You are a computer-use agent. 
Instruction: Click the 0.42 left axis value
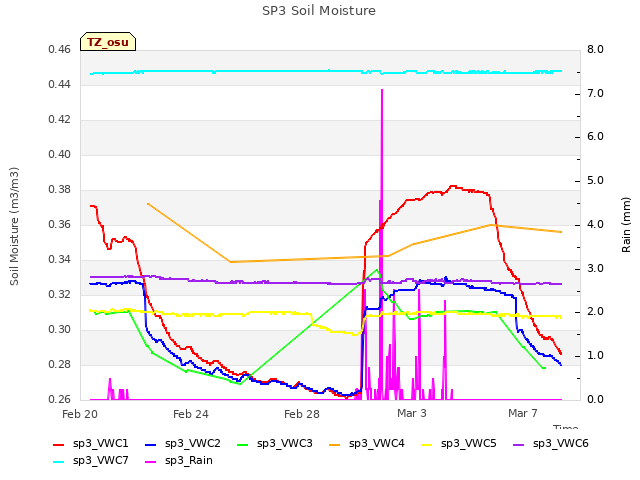tap(60, 120)
